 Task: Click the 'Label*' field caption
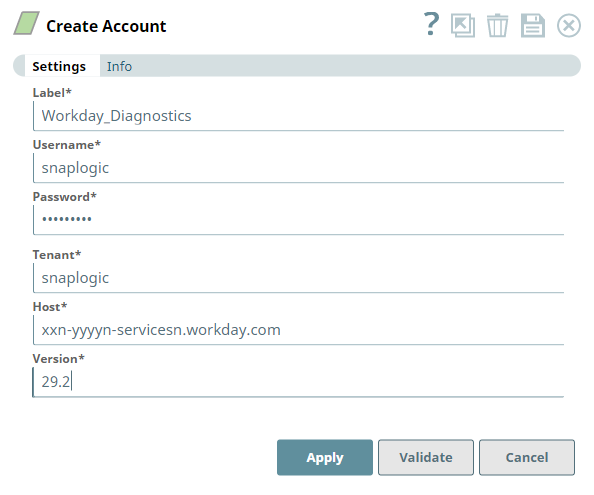[x=52, y=92]
